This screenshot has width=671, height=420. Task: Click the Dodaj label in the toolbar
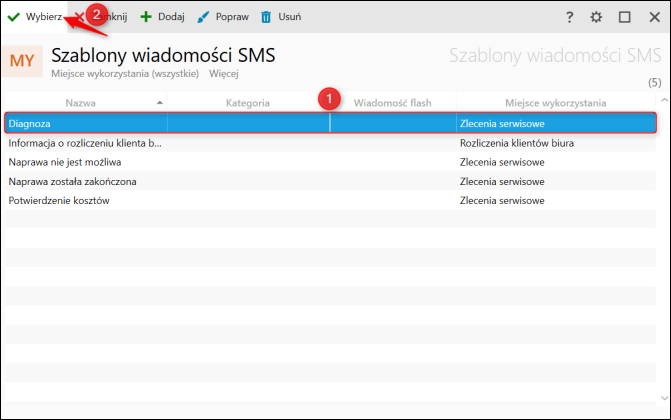[x=171, y=17]
